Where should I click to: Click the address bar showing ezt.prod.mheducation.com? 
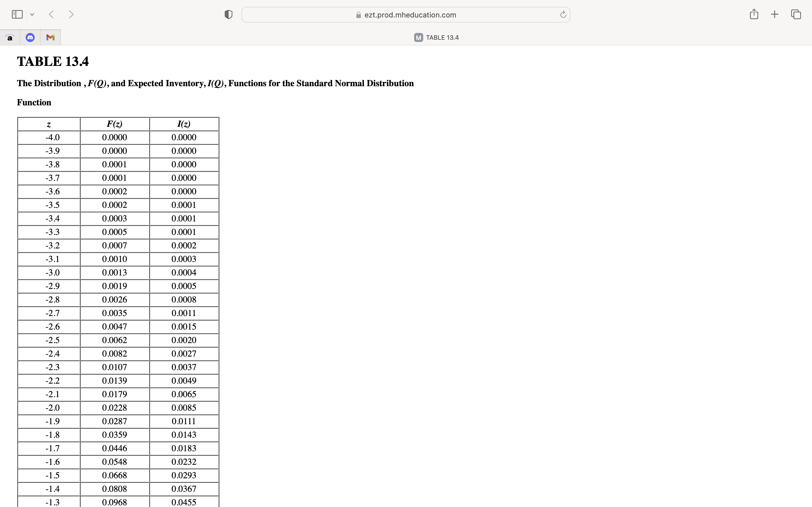tap(410, 14)
